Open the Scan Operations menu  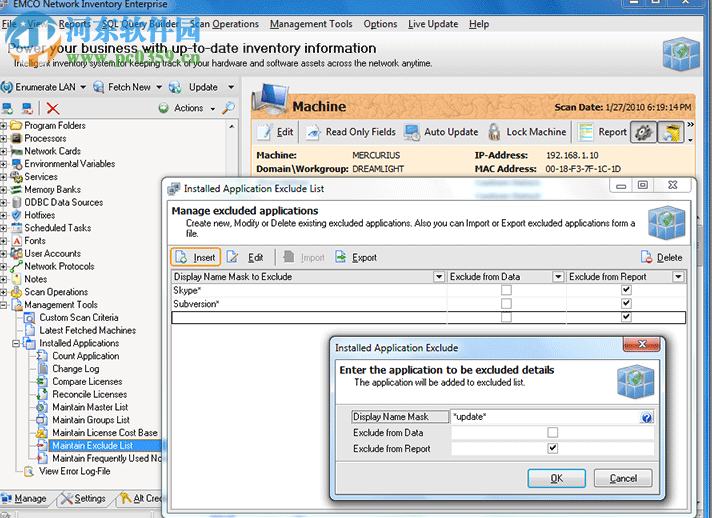pyautogui.click(x=224, y=24)
